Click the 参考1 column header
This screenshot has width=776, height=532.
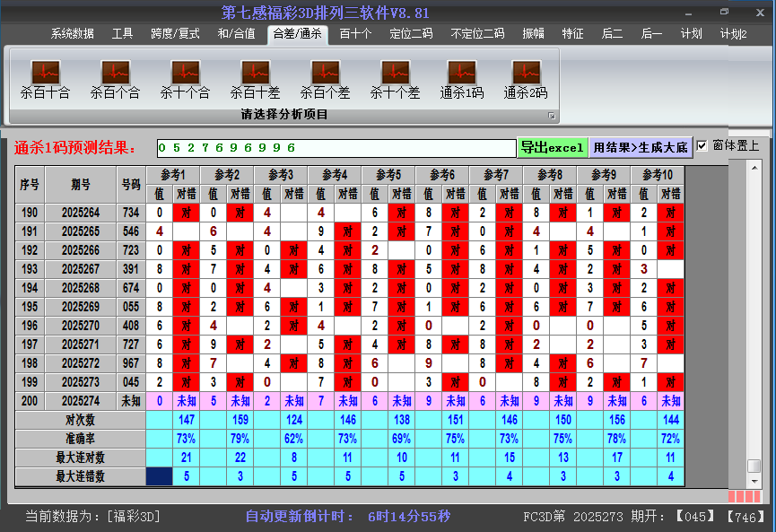(172, 174)
